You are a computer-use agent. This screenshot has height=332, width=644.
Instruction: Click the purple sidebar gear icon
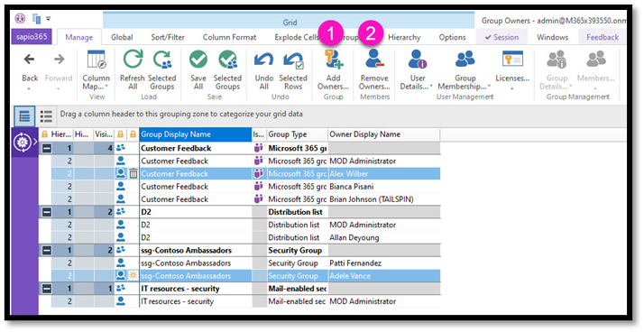(x=22, y=143)
